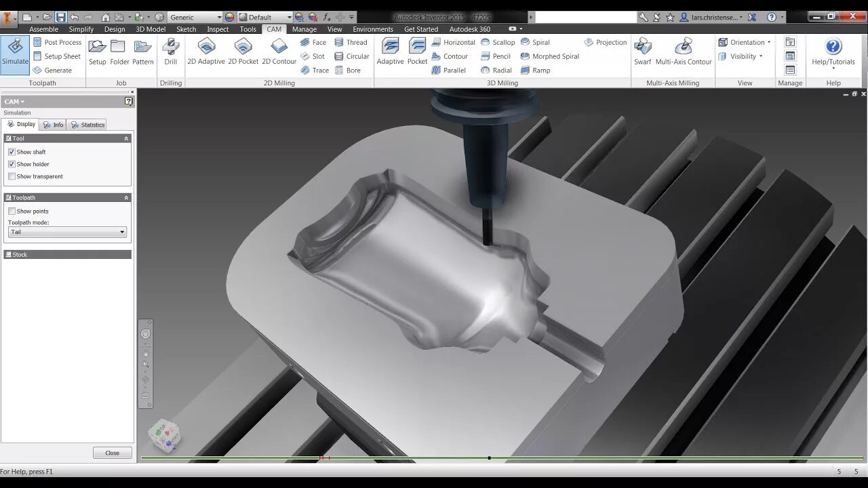Image resolution: width=868 pixels, height=488 pixels.
Task: Select the Bore milling operation
Action: click(x=347, y=70)
